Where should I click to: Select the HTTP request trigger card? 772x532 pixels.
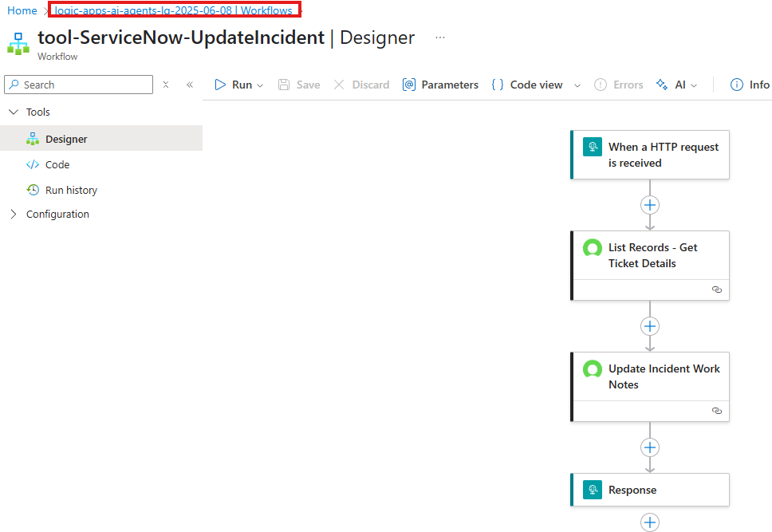pyautogui.click(x=649, y=155)
